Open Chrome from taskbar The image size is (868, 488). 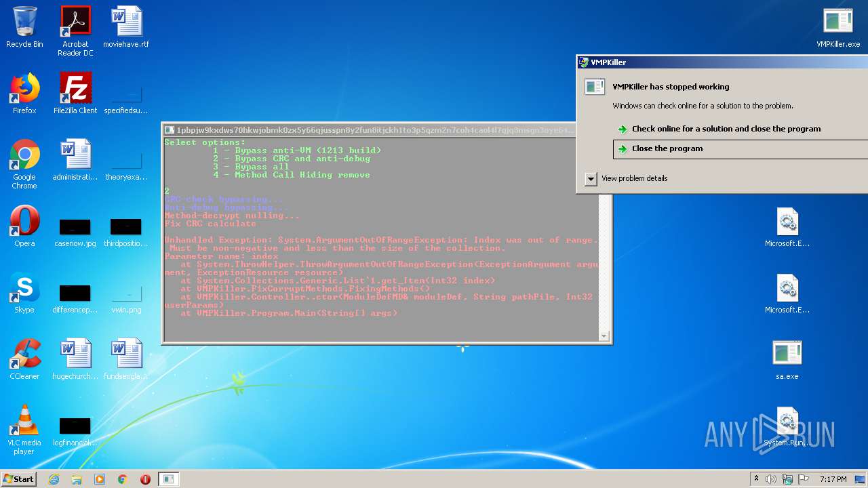(x=123, y=479)
